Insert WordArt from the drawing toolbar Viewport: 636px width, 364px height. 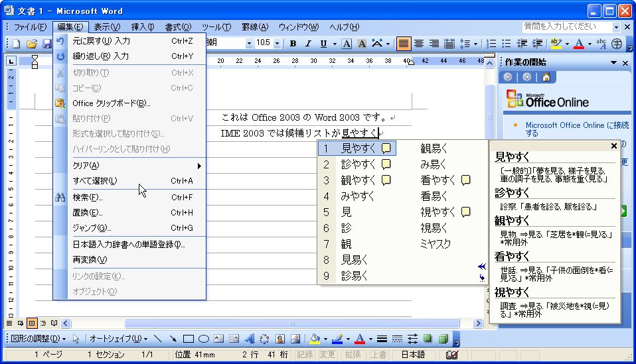pyautogui.click(x=250, y=339)
